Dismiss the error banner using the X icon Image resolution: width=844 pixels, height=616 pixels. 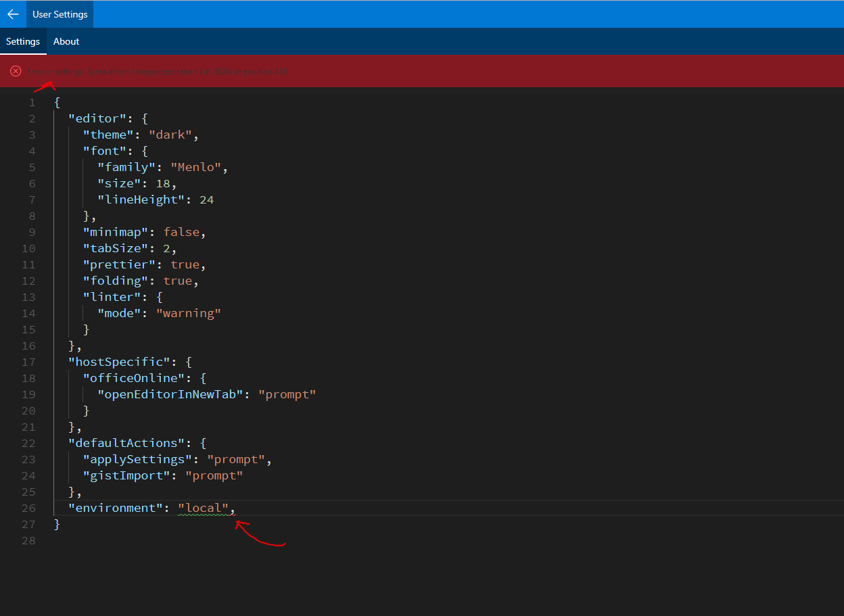pyautogui.click(x=16, y=71)
